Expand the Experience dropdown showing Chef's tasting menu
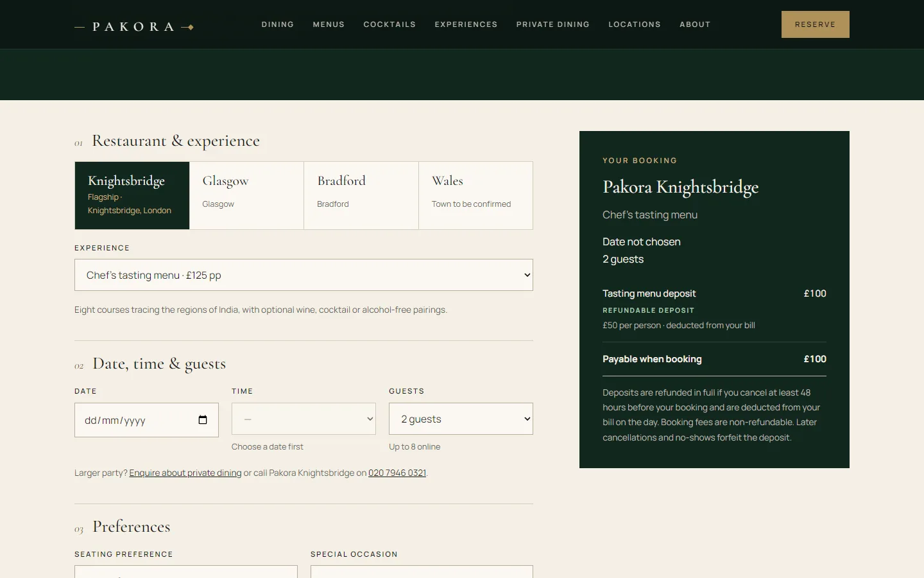This screenshot has width=924, height=578. 304,275
